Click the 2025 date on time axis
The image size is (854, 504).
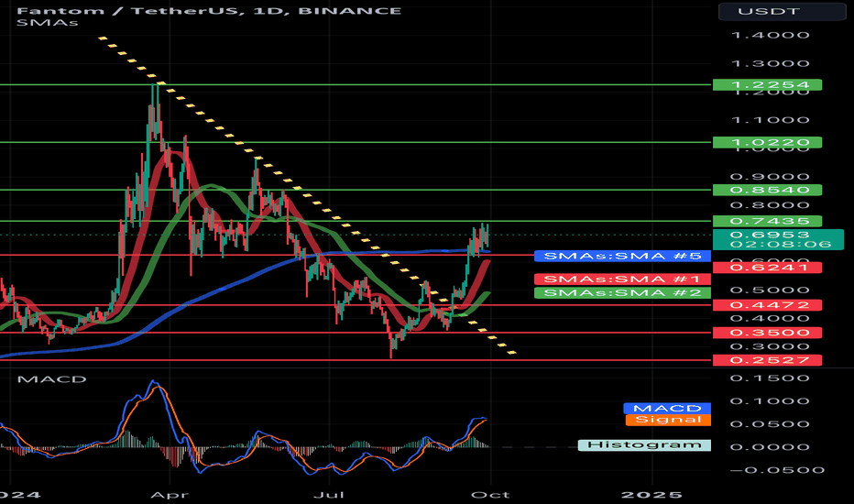click(x=651, y=495)
